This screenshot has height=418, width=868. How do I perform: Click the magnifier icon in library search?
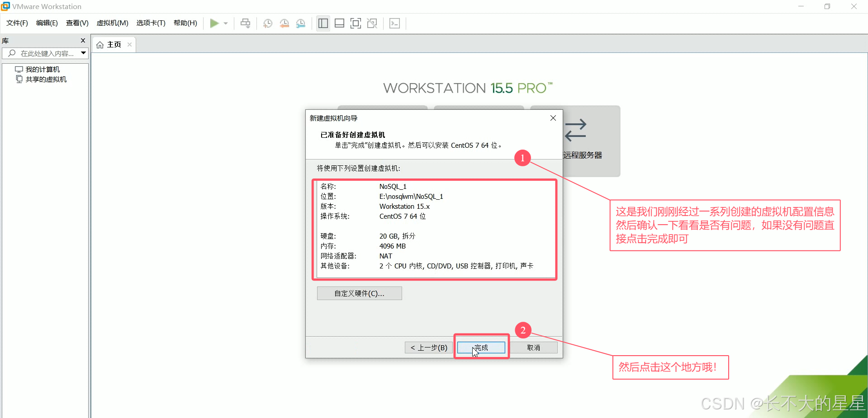tap(12, 53)
